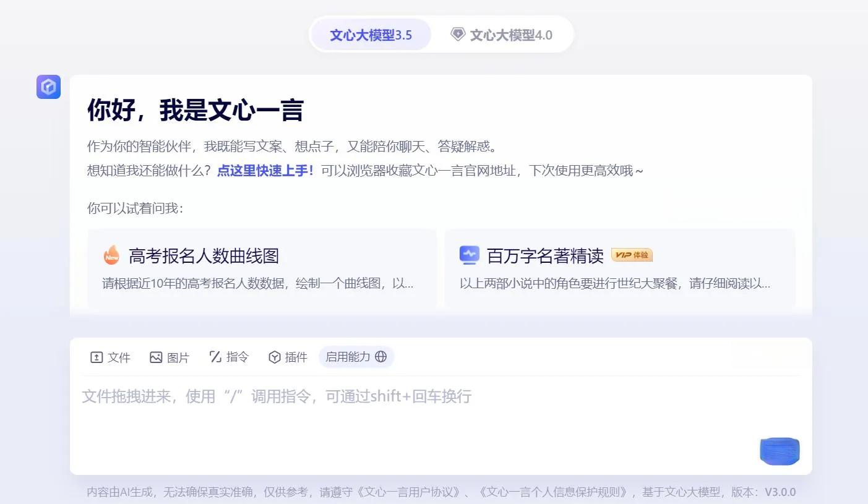Click the 以上两部小说 prompt description text
This screenshot has width=868, height=504.
[x=614, y=284]
